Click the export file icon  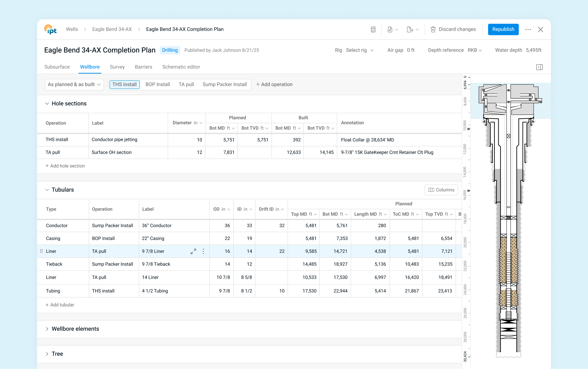[x=410, y=30]
